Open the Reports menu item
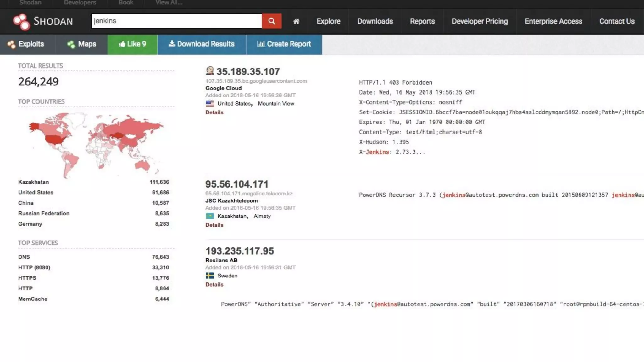 click(422, 21)
